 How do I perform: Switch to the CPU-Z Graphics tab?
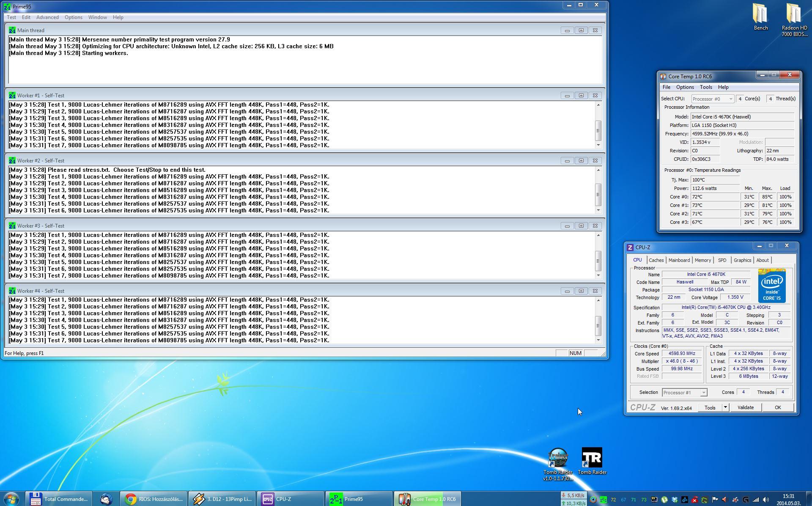point(742,260)
